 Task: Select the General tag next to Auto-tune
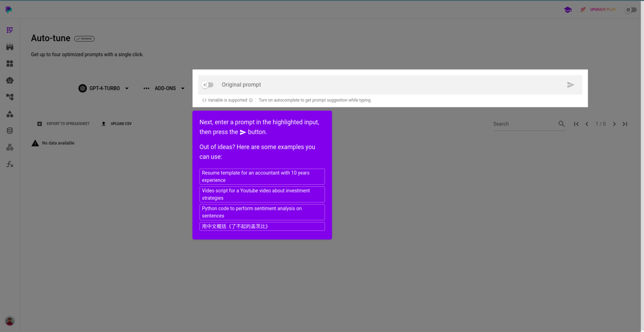pos(84,38)
